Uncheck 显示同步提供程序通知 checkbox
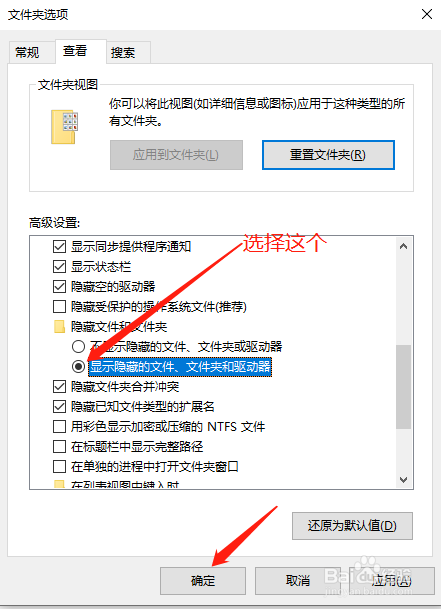441x609 pixels. 59,246
